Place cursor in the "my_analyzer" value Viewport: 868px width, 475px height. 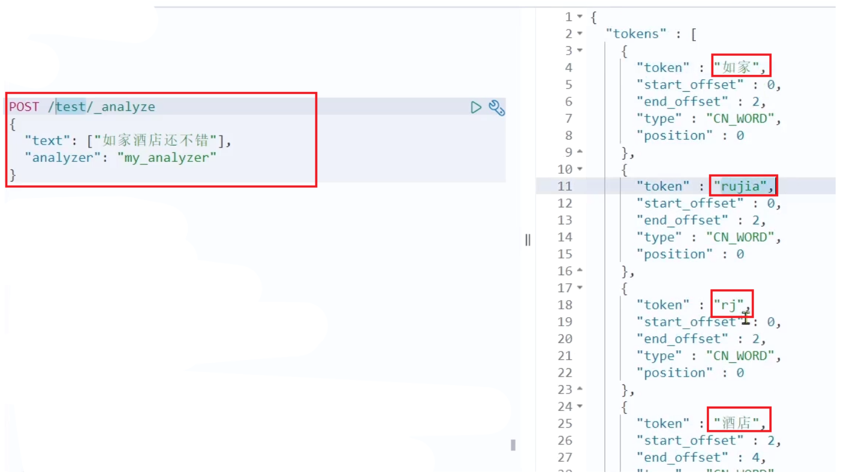[x=167, y=158]
